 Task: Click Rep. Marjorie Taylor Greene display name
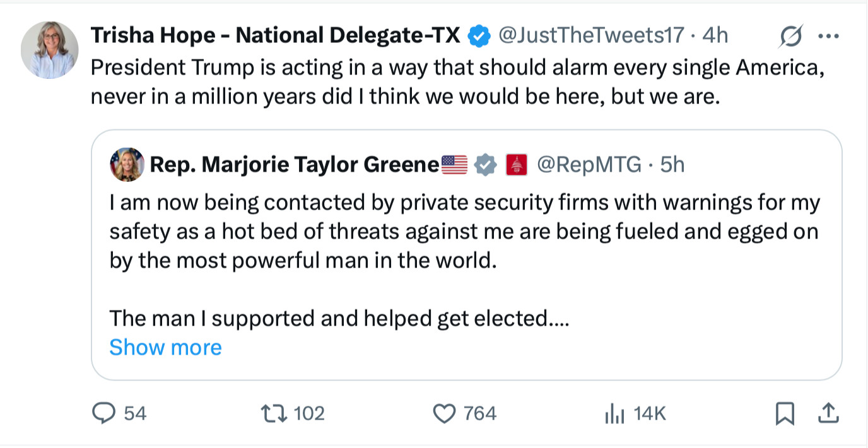[294, 165]
